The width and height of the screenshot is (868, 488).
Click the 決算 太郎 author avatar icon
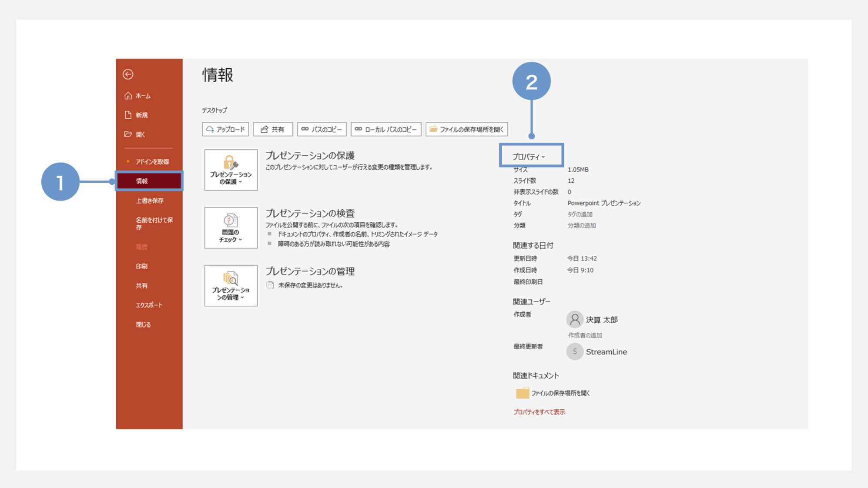tap(575, 320)
